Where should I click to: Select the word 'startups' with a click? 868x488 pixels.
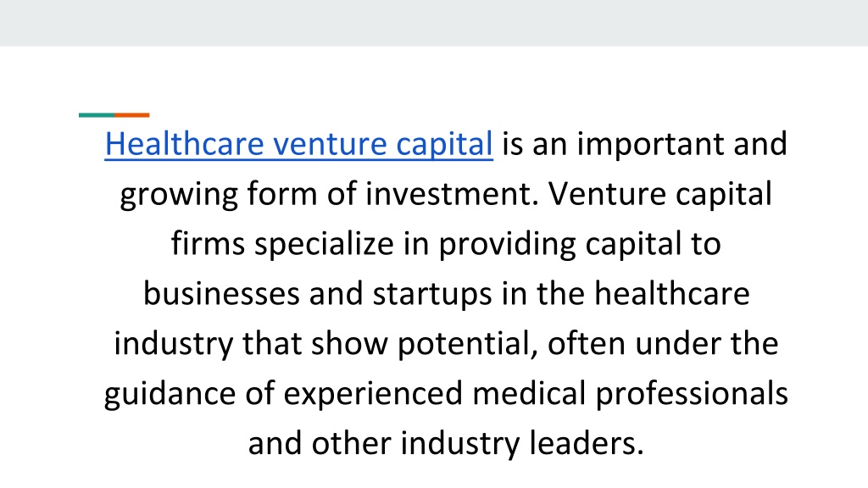[x=432, y=295]
